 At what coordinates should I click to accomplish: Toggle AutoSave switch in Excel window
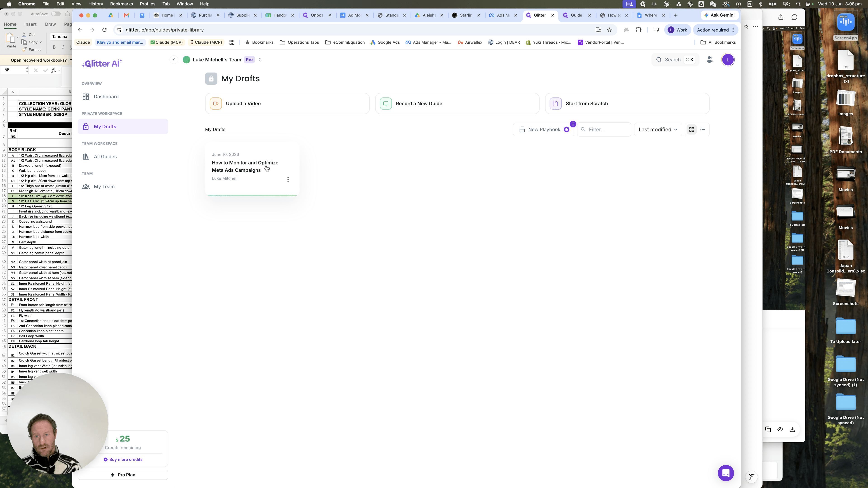(56, 14)
